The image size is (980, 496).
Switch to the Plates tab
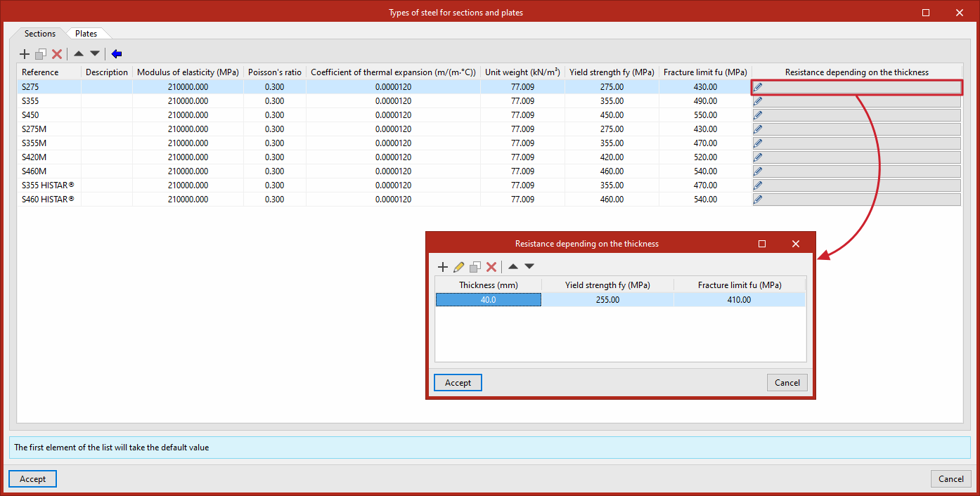(x=86, y=34)
